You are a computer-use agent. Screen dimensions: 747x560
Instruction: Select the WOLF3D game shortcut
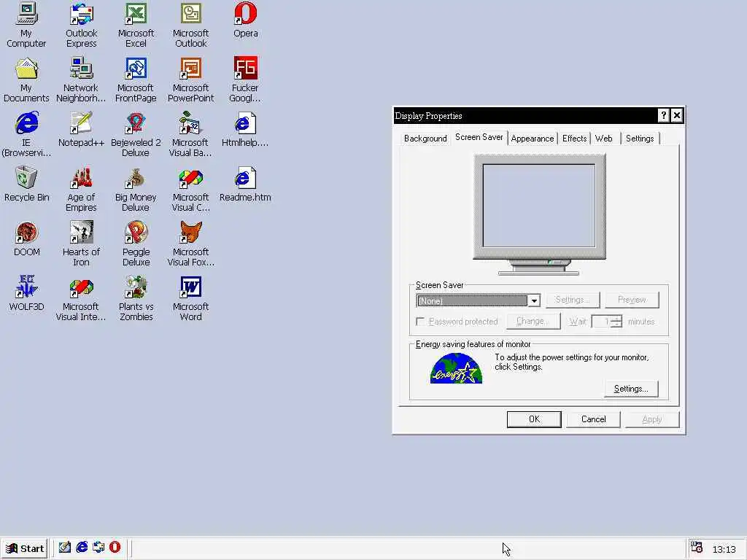pos(26,294)
